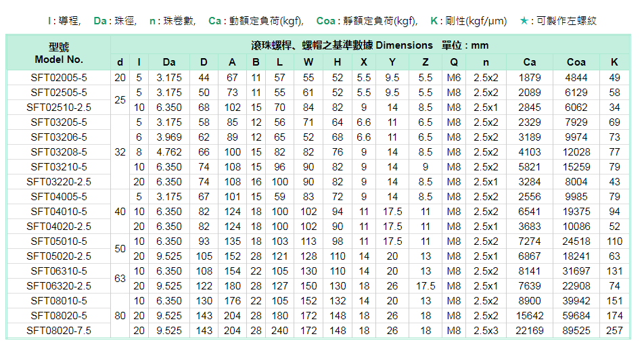Click model SFT08020-7.5 in last row
Image resolution: width=644 pixels, height=349 pixels.
[x=59, y=331]
